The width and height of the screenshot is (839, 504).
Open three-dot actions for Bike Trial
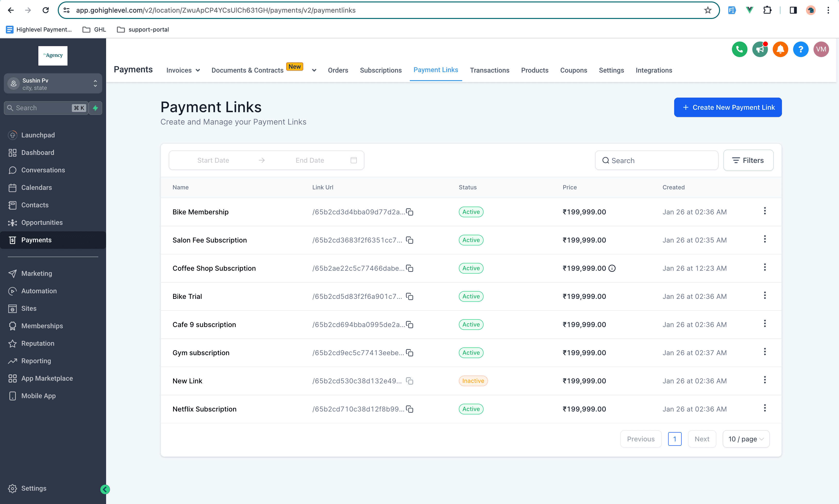pos(765,295)
